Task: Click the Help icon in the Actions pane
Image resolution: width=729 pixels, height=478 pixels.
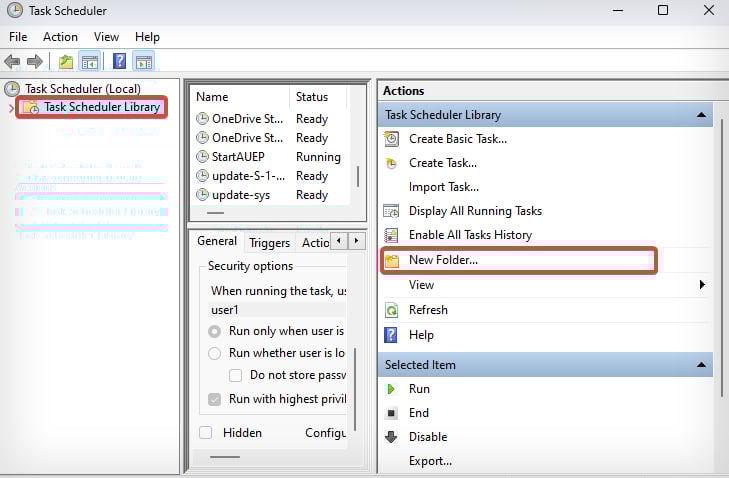Action: coord(391,335)
